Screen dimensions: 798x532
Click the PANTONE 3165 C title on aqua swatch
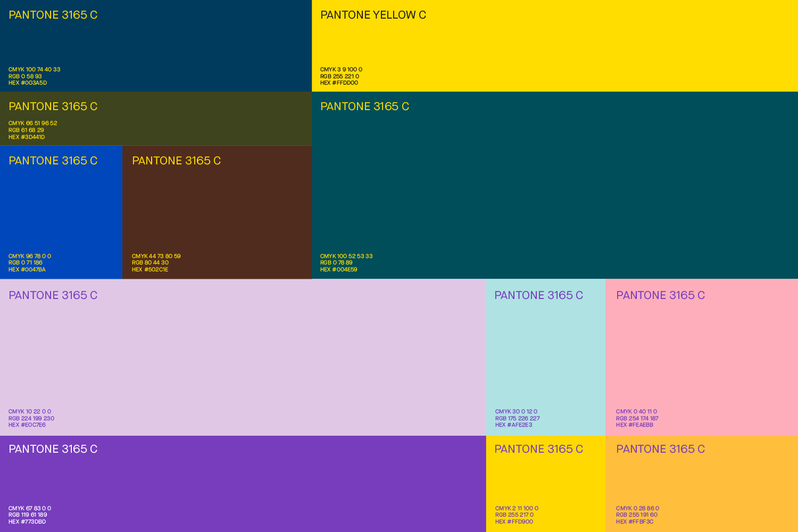(539, 295)
